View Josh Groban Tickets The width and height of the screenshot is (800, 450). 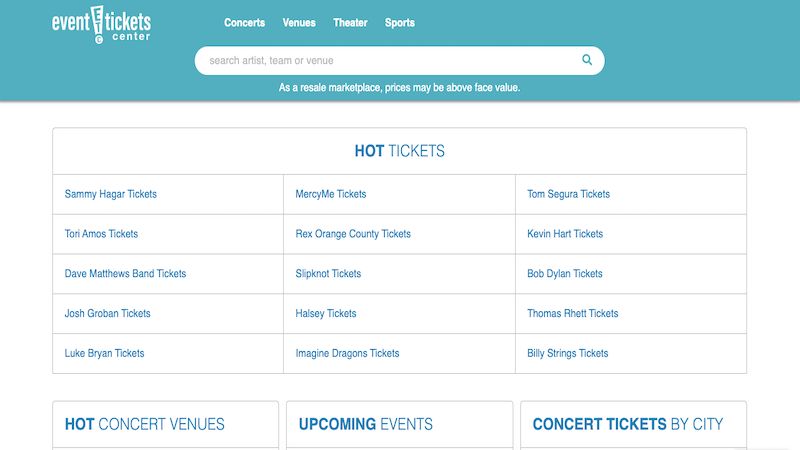click(x=107, y=313)
